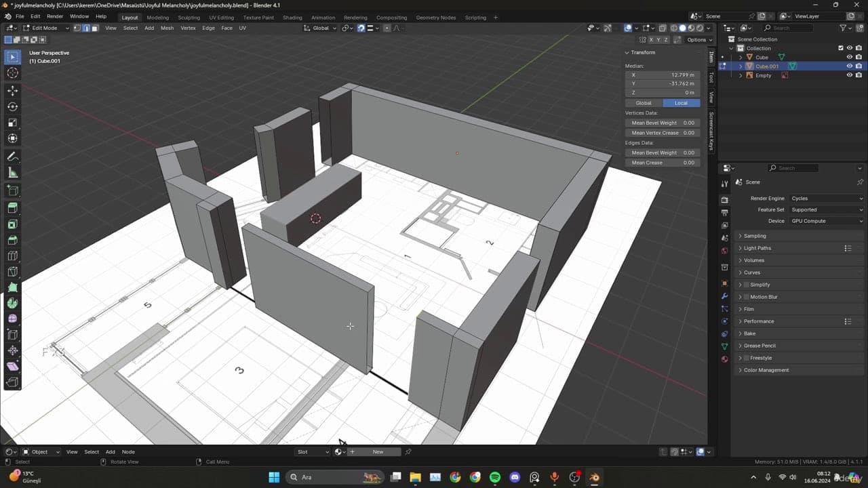
Task: Switch viewport to rendered shading
Action: 701,28
